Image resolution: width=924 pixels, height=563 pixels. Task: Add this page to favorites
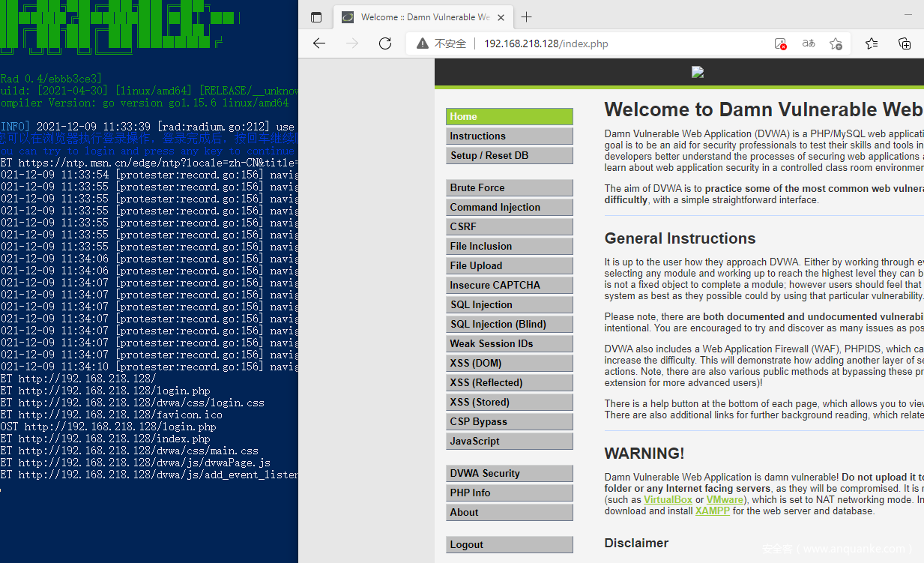pyautogui.click(x=836, y=43)
